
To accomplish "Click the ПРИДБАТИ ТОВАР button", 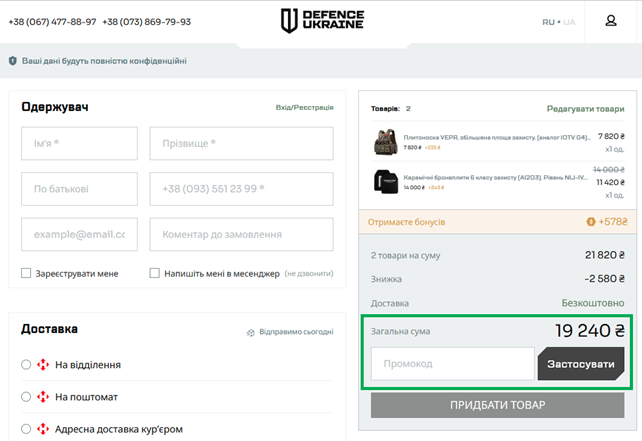I will pyautogui.click(x=498, y=405).
